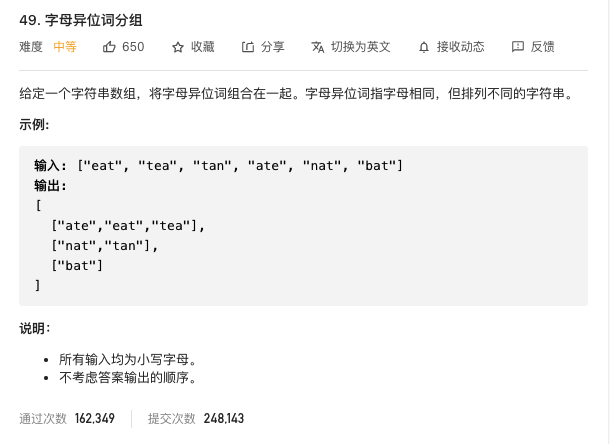Toggle the 切换为英文 language switch text
This screenshot has height=444, width=610.
pos(360,47)
